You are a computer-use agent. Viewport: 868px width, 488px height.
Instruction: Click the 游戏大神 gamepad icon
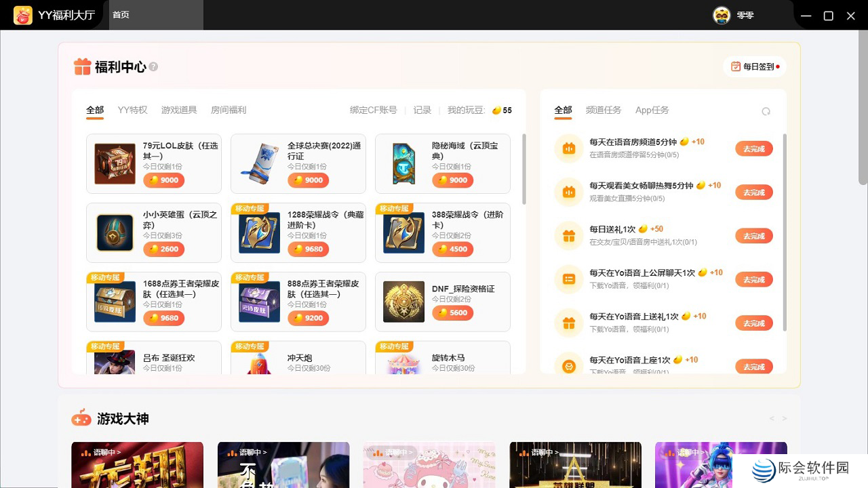pos(81,418)
